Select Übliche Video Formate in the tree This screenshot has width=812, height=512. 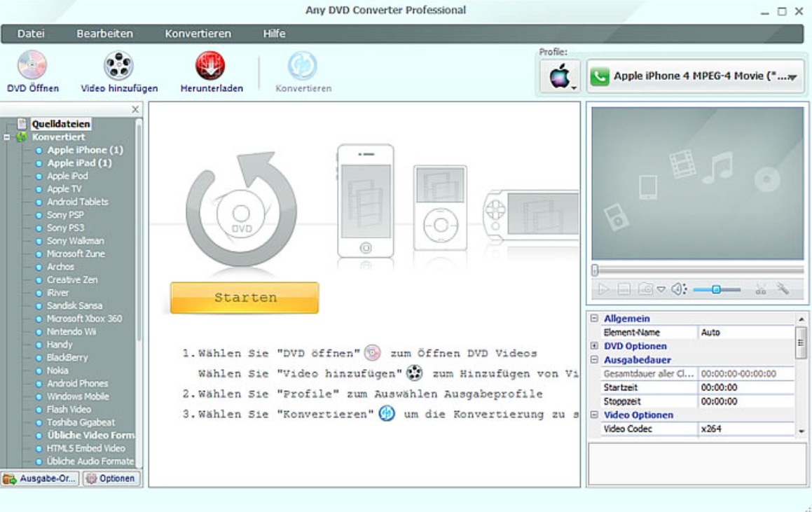click(90, 435)
